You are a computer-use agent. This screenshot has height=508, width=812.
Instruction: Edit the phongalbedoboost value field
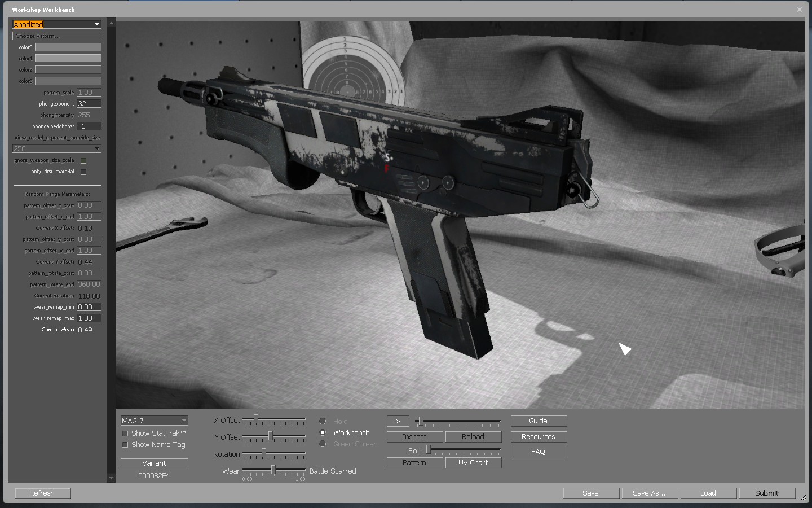click(x=89, y=126)
